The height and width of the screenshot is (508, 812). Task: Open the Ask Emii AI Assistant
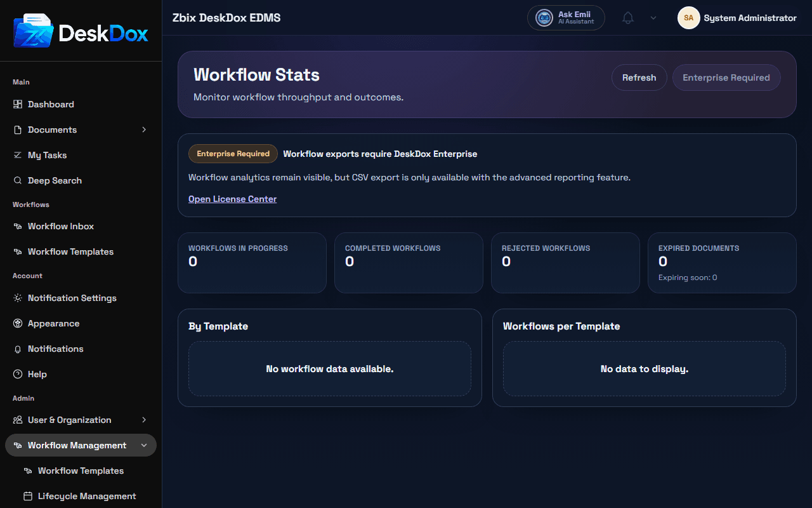point(566,18)
